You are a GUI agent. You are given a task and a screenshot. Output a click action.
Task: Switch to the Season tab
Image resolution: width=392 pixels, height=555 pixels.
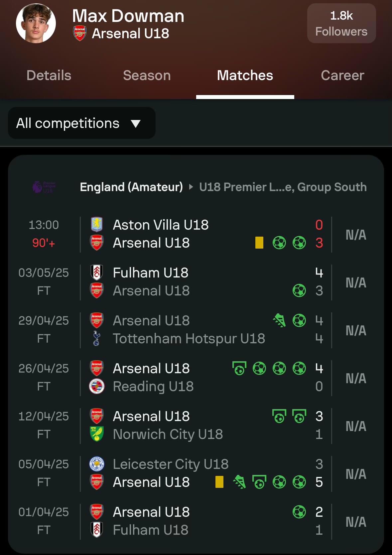(147, 75)
